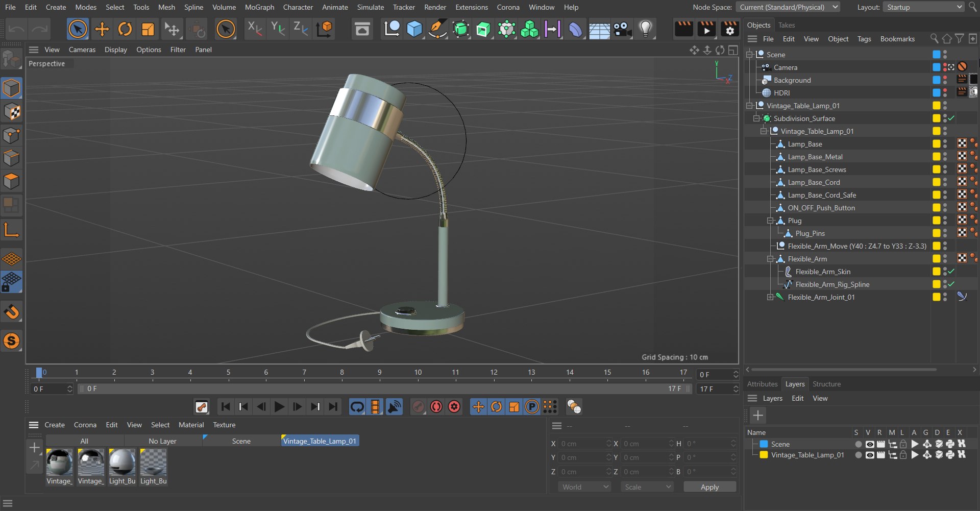Expand Flexible_Arm_Joint_01 hierarchy

[x=770, y=297]
